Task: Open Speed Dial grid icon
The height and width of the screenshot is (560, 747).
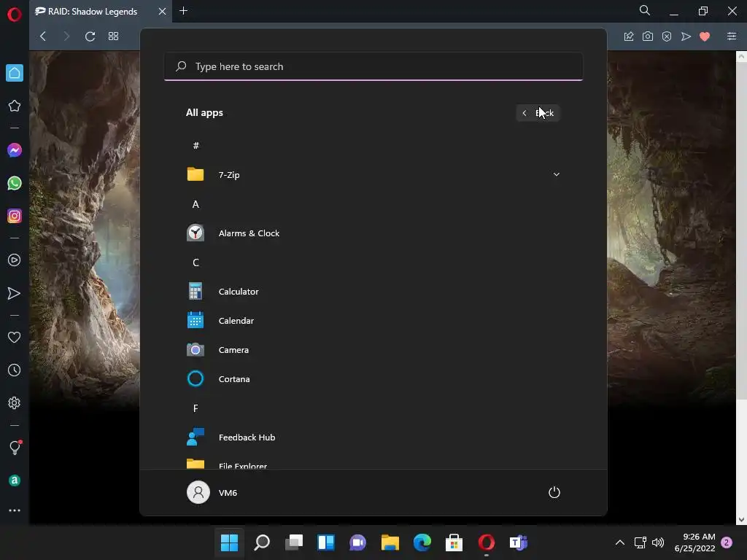Action: (113, 36)
